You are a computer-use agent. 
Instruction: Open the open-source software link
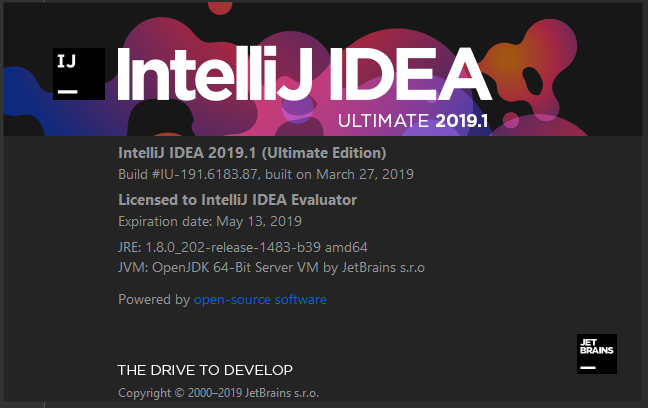click(x=260, y=299)
